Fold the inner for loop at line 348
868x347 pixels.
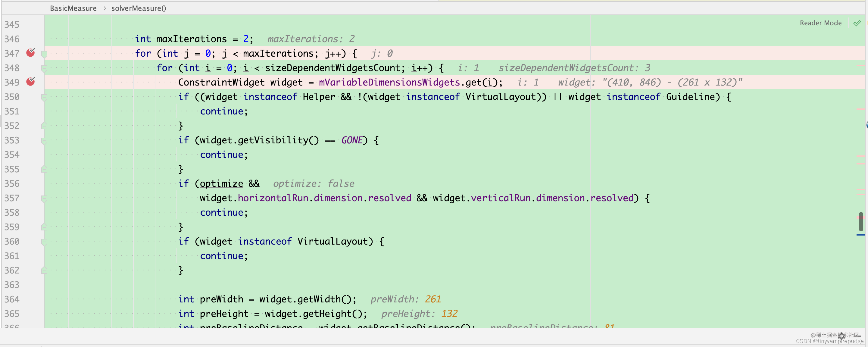(44, 68)
